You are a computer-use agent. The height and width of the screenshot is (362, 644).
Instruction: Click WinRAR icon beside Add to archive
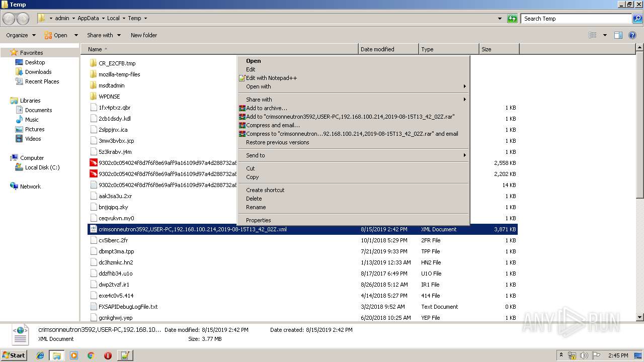click(242, 108)
